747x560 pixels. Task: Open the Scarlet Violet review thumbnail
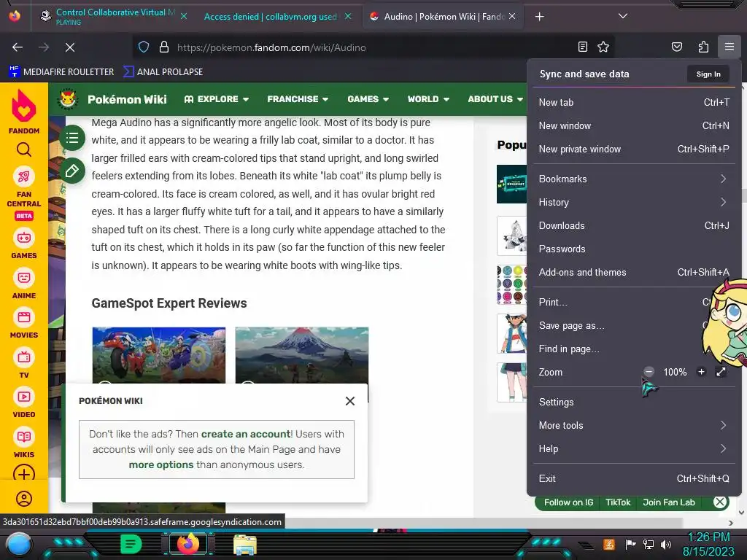coord(158,355)
